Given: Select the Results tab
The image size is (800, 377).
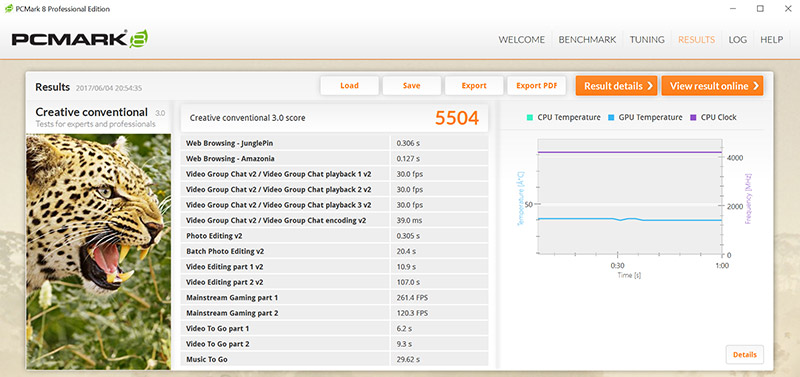Looking at the screenshot, I should (x=696, y=39).
